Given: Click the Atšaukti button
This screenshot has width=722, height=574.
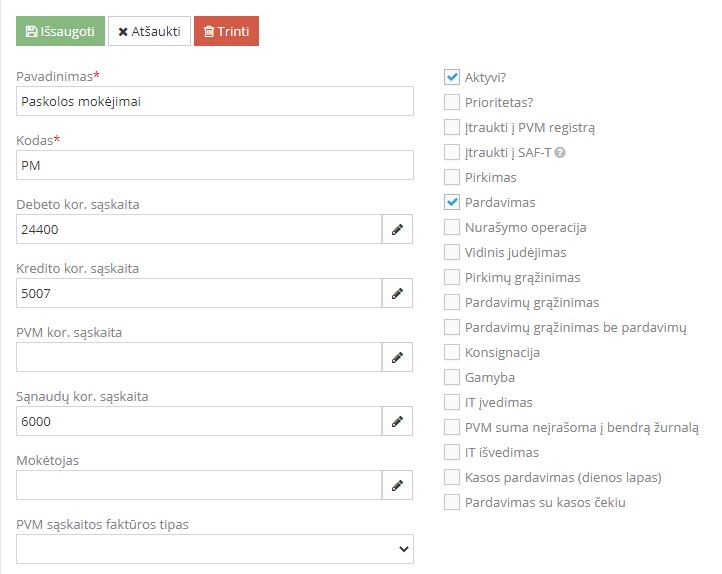Looking at the screenshot, I should 149,31.
